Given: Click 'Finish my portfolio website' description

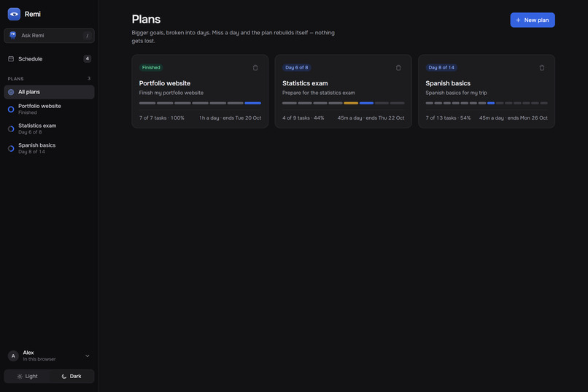Looking at the screenshot, I should click(x=171, y=93).
